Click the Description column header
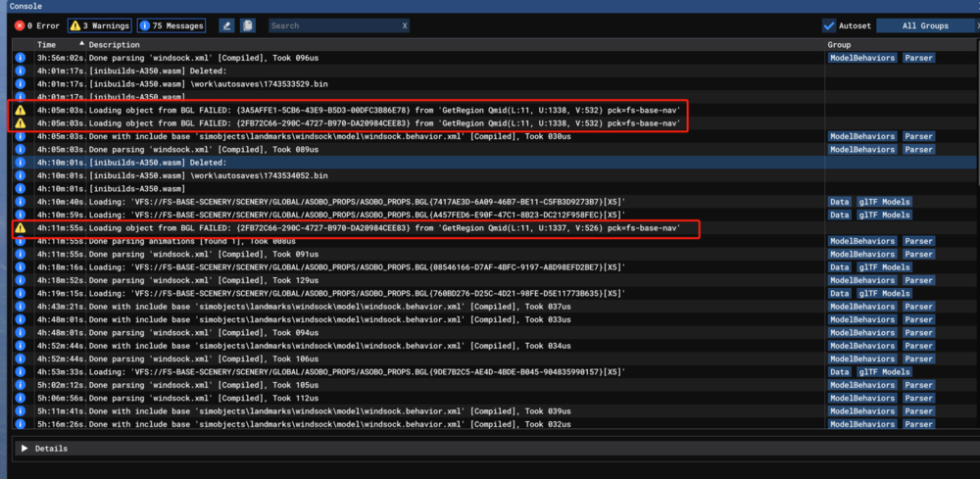Image resolution: width=980 pixels, height=479 pixels. pyautogui.click(x=115, y=45)
